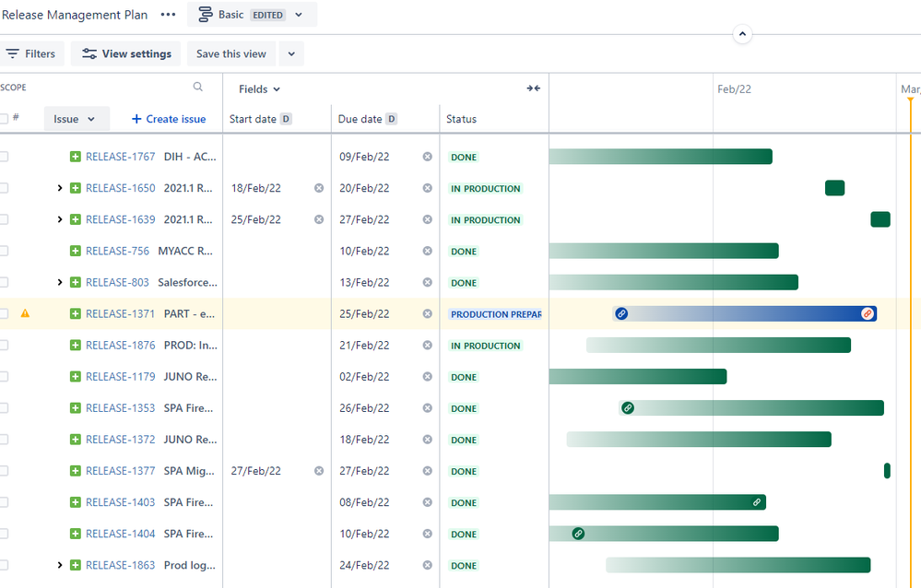Select the checkbox for RELEASE-756 row
The width and height of the screenshot is (921, 588).
pos(4,251)
